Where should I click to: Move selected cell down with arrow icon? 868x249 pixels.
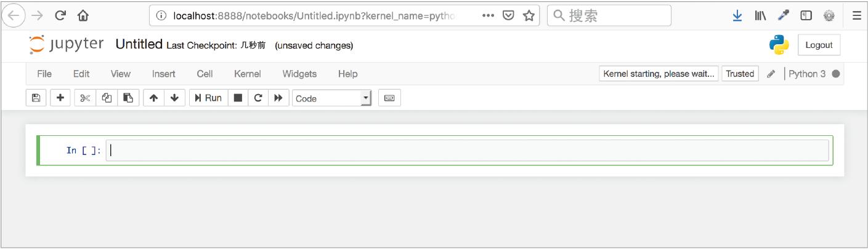point(175,98)
